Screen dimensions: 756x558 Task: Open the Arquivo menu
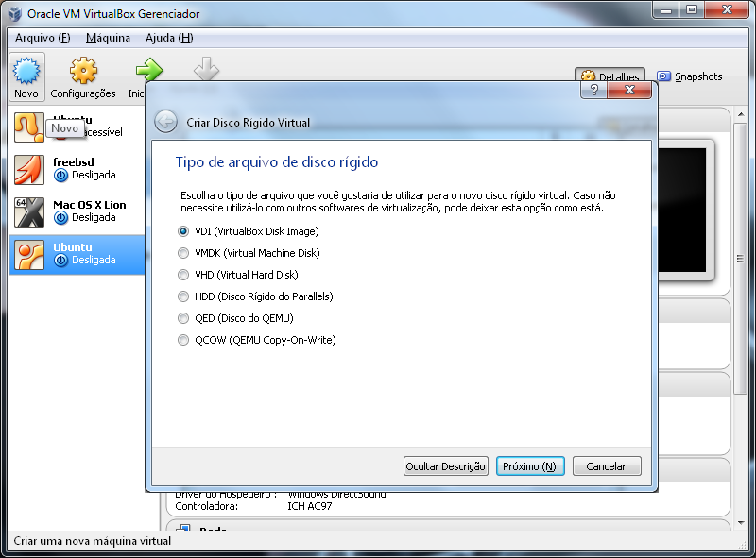tap(43, 38)
